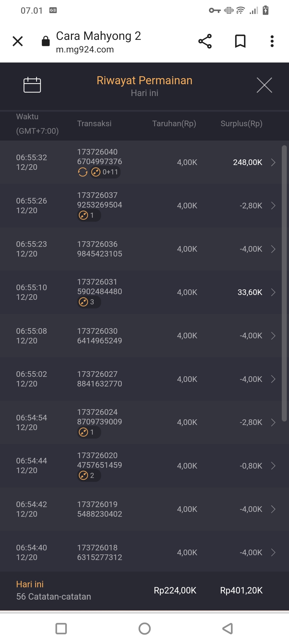Close the browser tab with X icon
Image resolution: width=289 pixels, height=644 pixels.
[x=18, y=41]
